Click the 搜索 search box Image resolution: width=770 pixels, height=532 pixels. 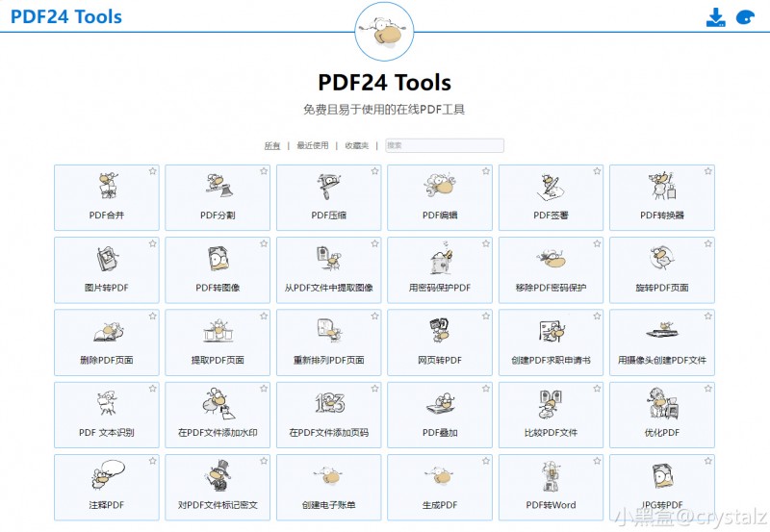445,145
